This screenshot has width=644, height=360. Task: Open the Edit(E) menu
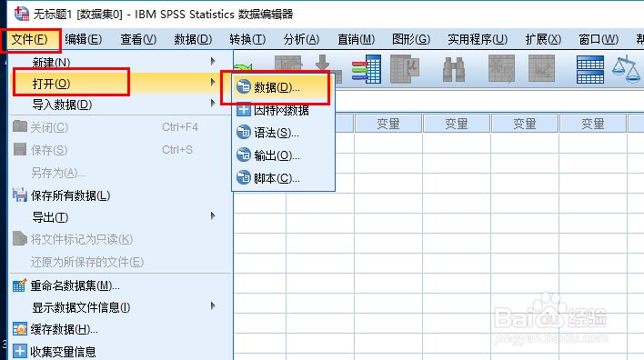point(84,40)
